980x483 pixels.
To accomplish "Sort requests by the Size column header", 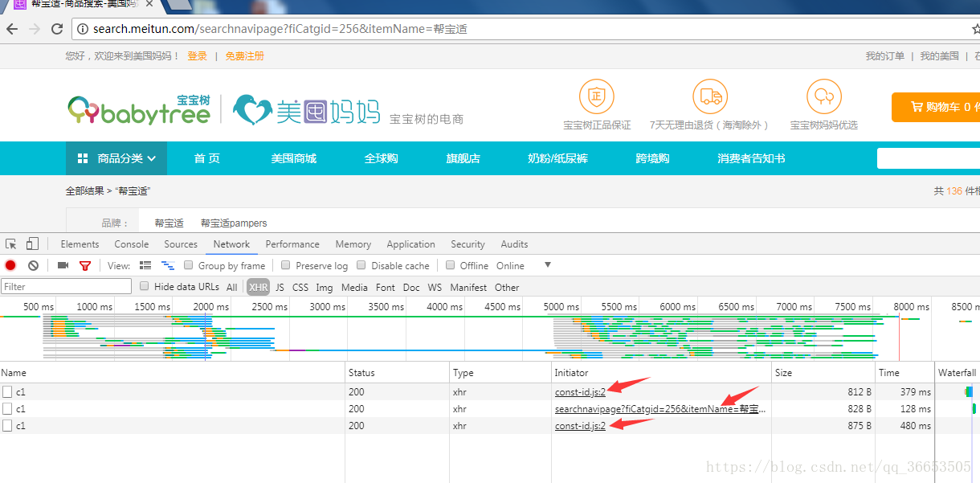I will coord(823,373).
